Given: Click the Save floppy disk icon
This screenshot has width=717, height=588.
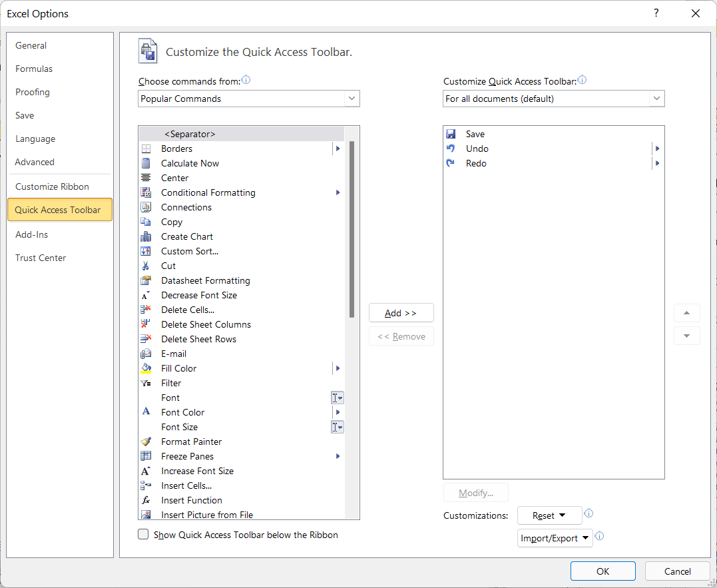Looking at the screenshot, I should [451, 134].
